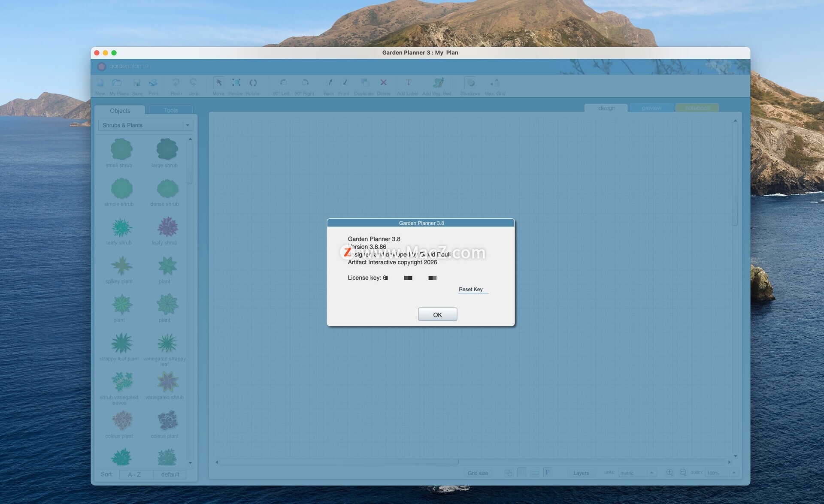Pick the teal leafy shrub object
Image resolution: width=824 pixels, height=504 pixels.
coord(121,227)
